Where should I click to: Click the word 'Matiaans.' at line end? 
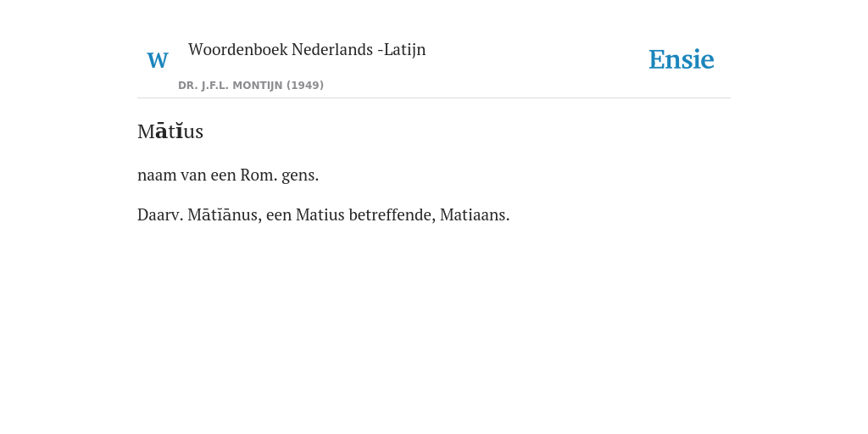coord(475,214)
